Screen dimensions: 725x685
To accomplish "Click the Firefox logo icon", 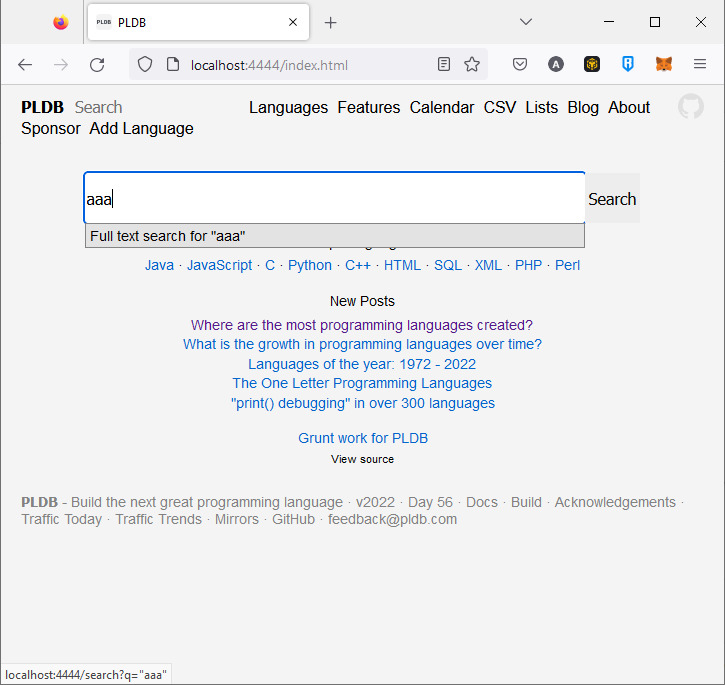I will tap(61, 22).
